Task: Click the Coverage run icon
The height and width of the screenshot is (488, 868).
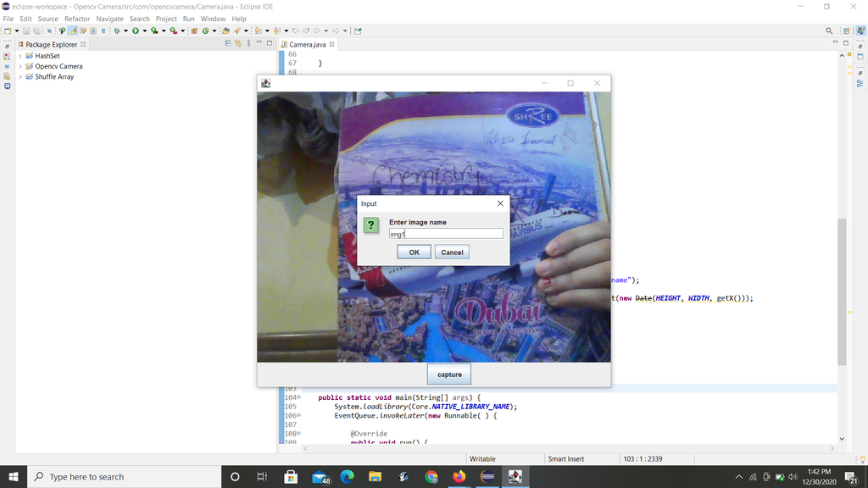Action: pos(154,31)
